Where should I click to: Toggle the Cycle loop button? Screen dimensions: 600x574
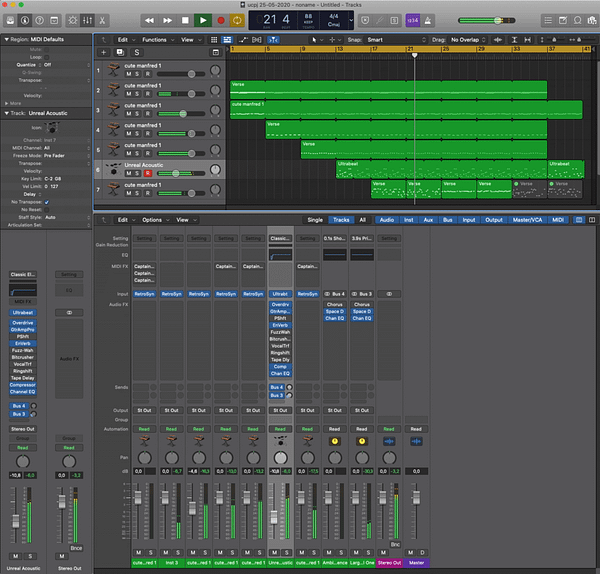click(x=238, y=19)
